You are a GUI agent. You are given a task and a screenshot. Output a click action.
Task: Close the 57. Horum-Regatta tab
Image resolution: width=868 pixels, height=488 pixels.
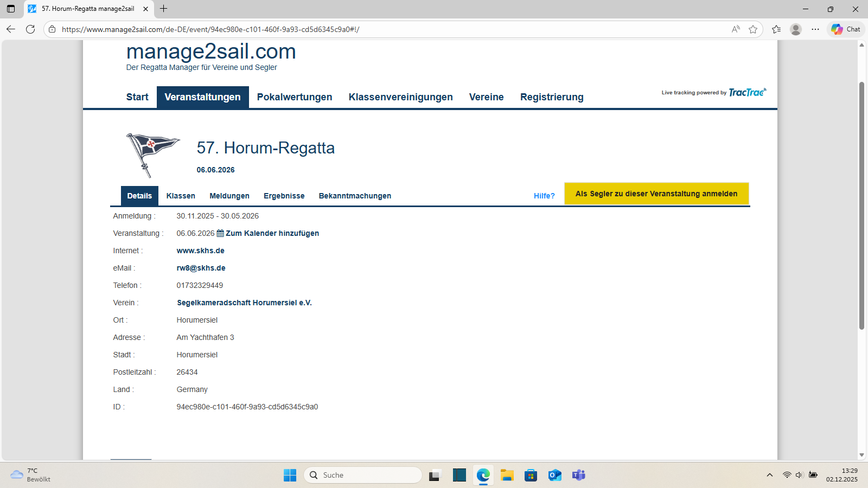click(145, 9)
